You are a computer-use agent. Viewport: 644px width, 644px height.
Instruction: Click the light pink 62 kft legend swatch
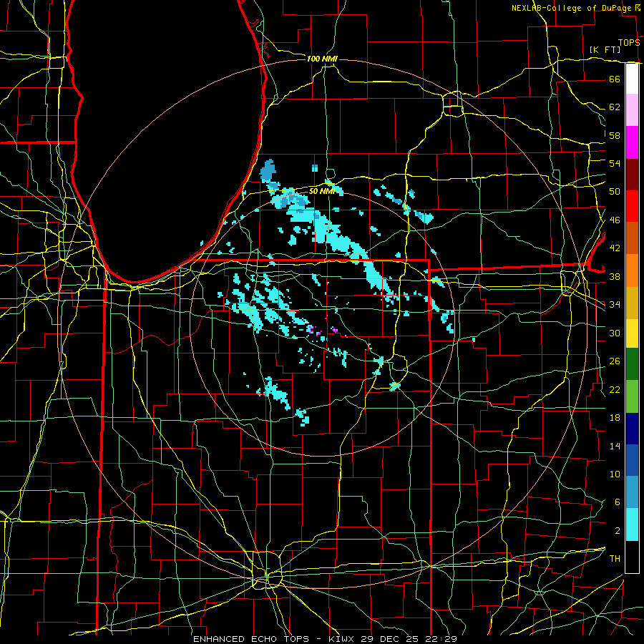coord(632,110)
